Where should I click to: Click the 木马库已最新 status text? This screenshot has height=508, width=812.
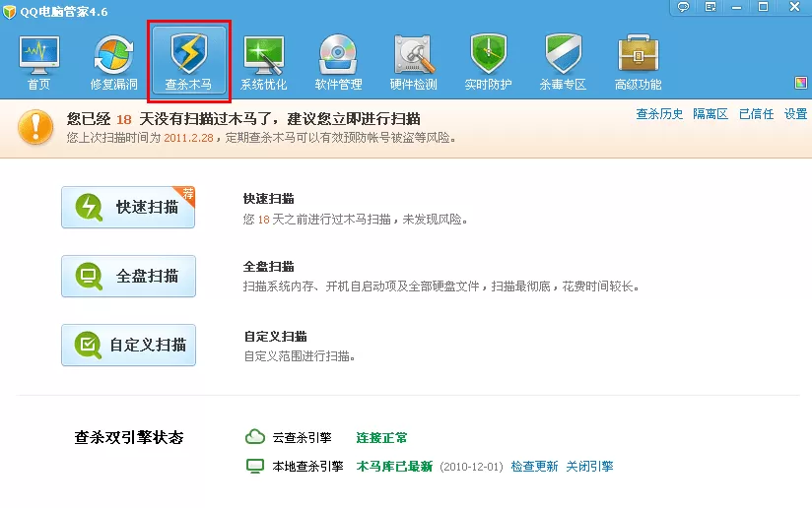click(394, 466)
